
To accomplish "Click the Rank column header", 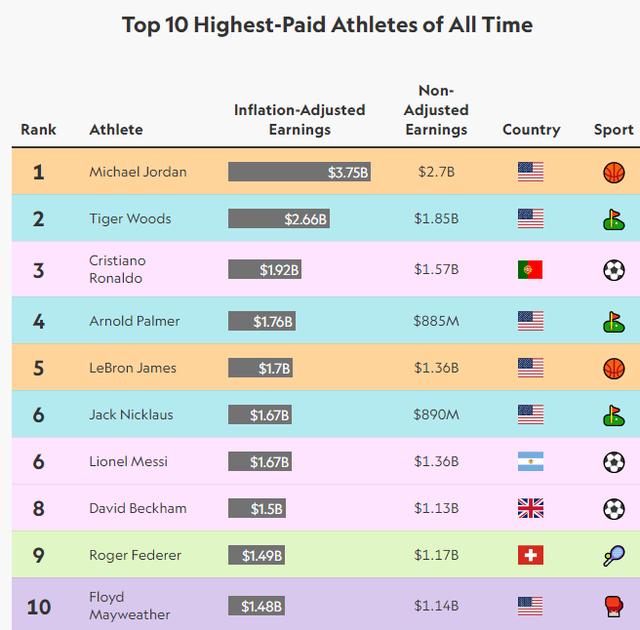I will [38, 129].
